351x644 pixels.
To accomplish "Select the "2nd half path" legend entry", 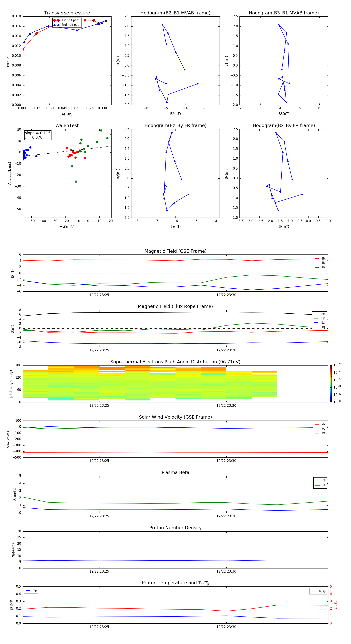I will click(67, 25).
